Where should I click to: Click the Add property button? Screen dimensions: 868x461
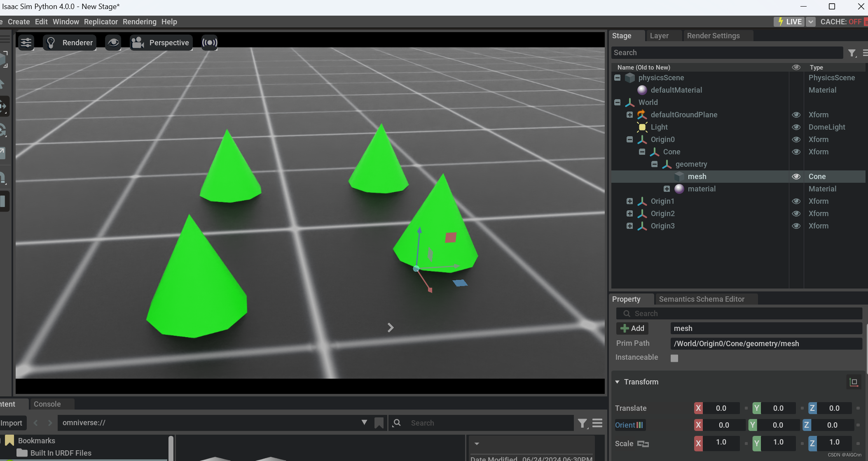pyautogui.click(x=632, y=328)
